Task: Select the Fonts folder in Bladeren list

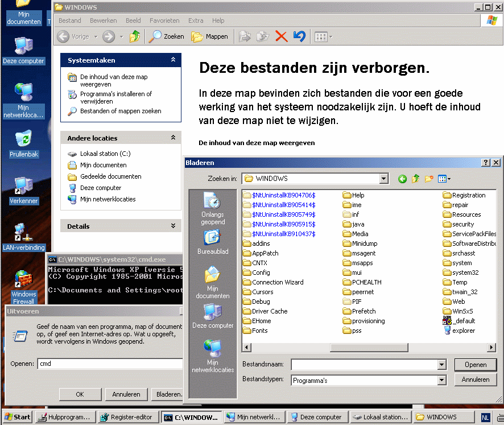Action: pos(255,331)
